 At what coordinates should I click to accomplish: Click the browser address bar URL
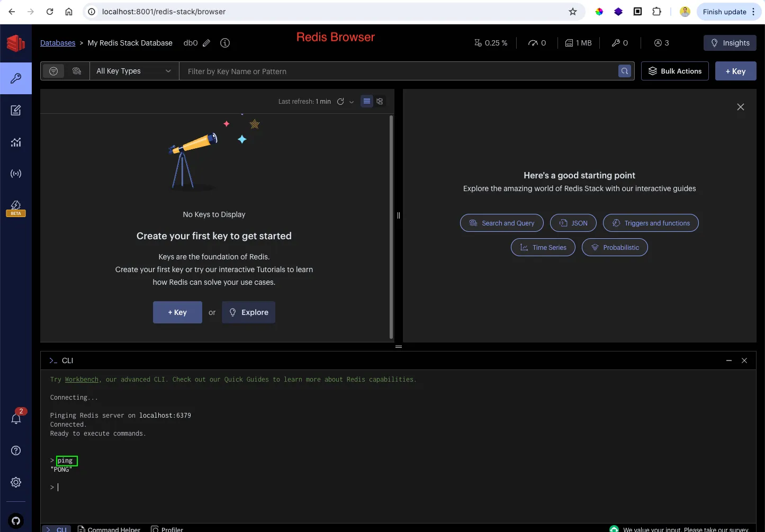[164, 12]
